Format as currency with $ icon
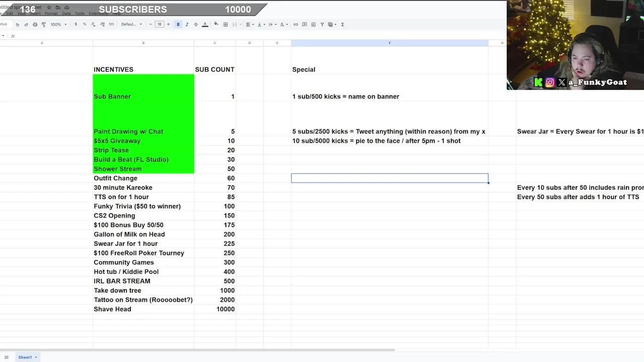 click(x=75, y=24)
